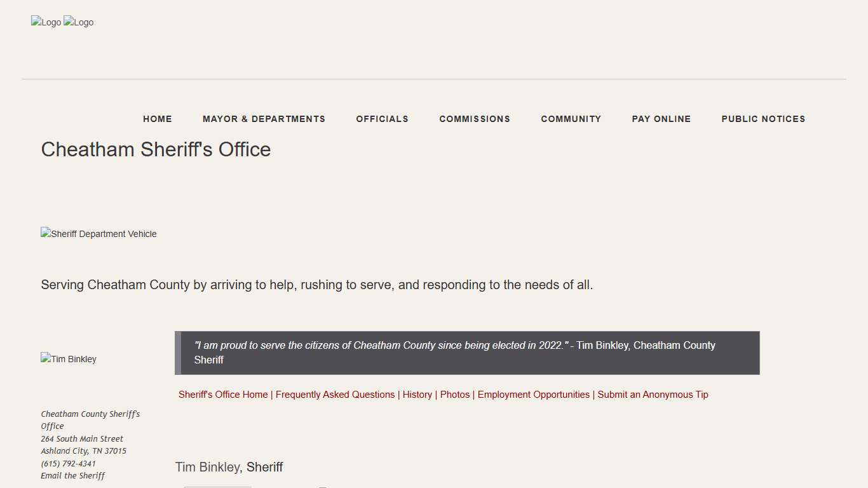The width and height of the screenshot is (868, 488).
Task: Expand the Commissions navigation menu
Action: 475,119
